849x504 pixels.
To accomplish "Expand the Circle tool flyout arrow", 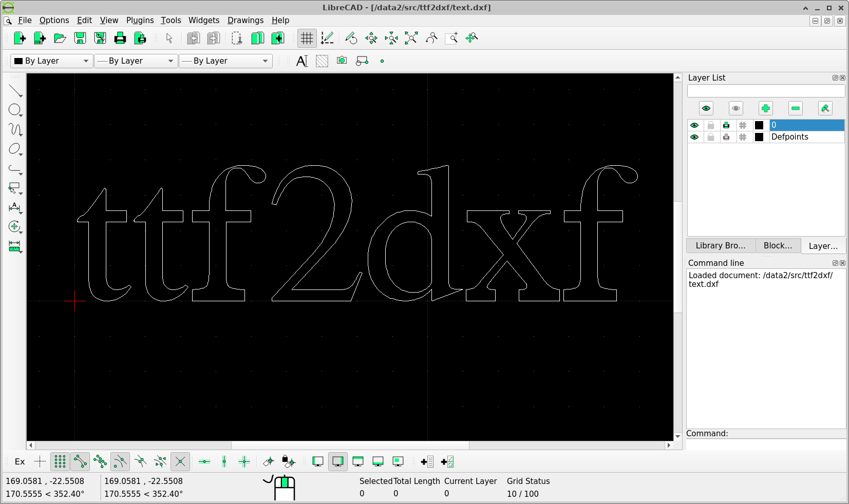I will point(21,115).
